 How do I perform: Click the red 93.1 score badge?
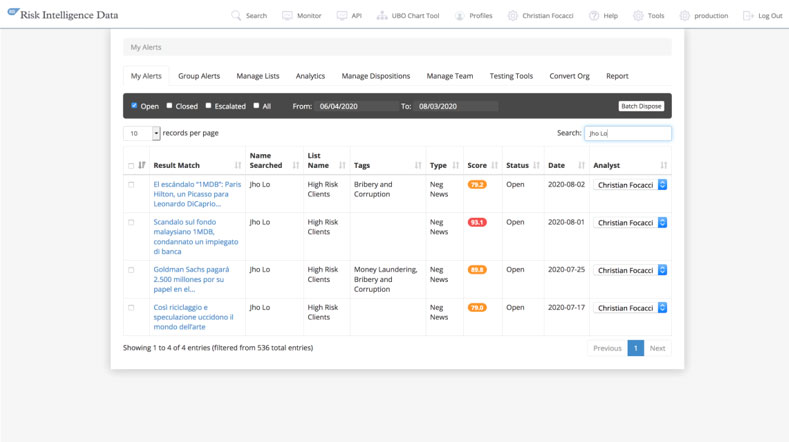(x=477, y=222)
